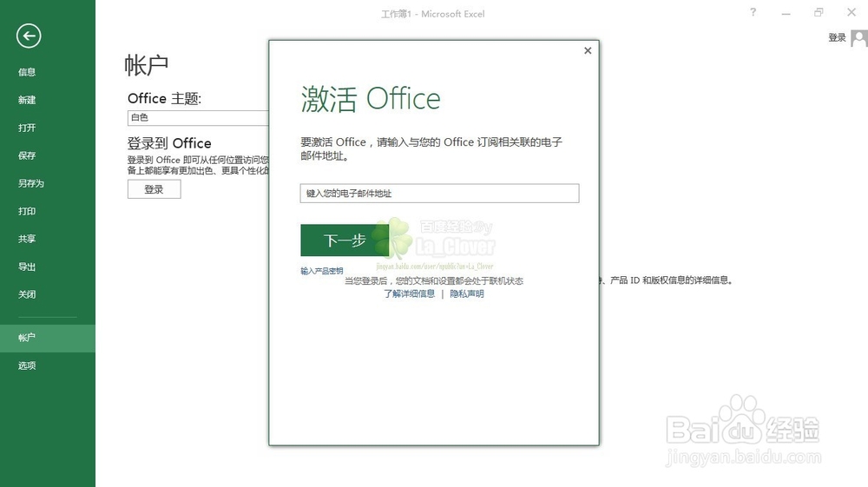The width and height of the screenshot is (868, 487).
Task: Open the 了解详细信息 link
Action: [410, 293]
